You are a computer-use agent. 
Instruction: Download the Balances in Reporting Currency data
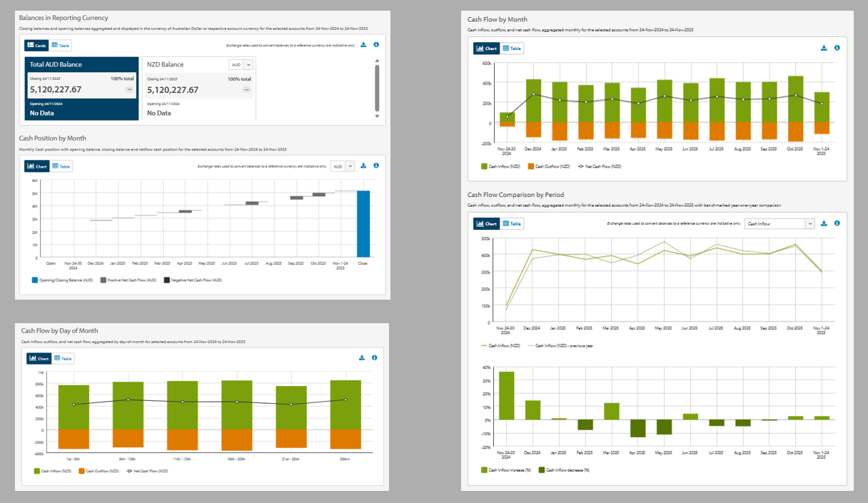[363, 45]
